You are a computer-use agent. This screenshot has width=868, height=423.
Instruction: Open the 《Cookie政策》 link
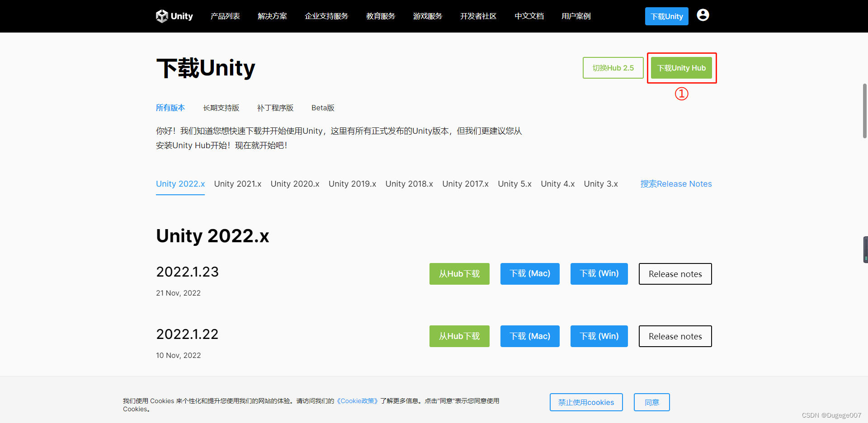pyautogui.click(x=357, y=401)
